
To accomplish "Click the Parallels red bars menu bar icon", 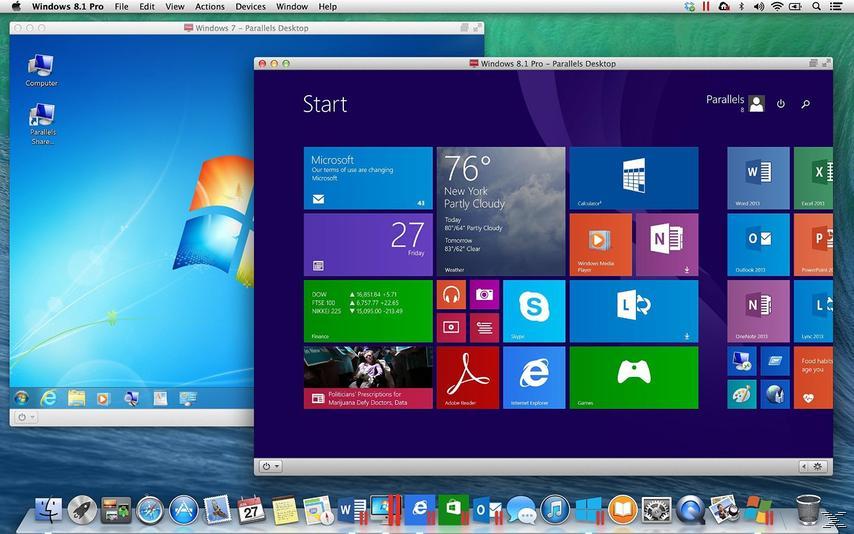I will [x=706, y=7].
